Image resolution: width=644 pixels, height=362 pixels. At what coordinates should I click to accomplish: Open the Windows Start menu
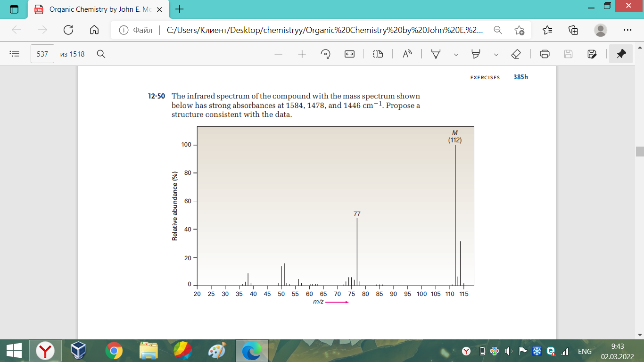[x=14, y=351]
